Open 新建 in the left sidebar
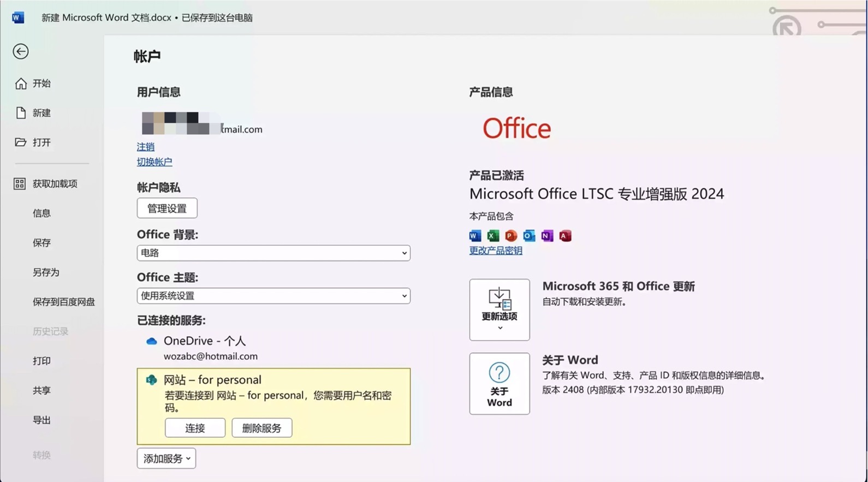The width and height of the screenshot is (868, 482). click(x=41, y=113)
